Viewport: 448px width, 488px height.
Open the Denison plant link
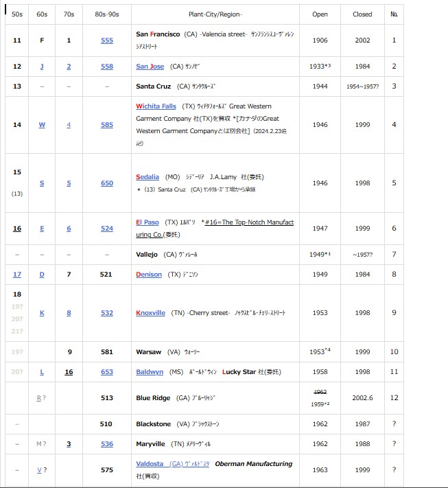click(x=149, y=275)
